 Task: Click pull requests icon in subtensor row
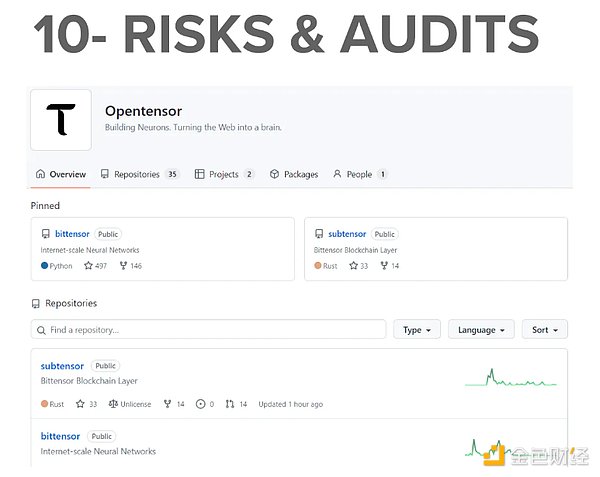(x=230, y=404)
